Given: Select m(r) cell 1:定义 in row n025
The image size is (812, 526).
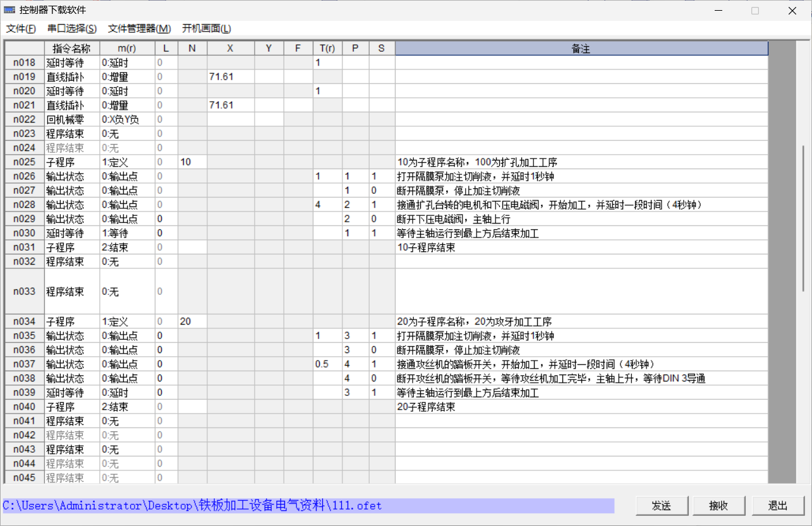Looking at the screenshot, I should coord(127,162).
